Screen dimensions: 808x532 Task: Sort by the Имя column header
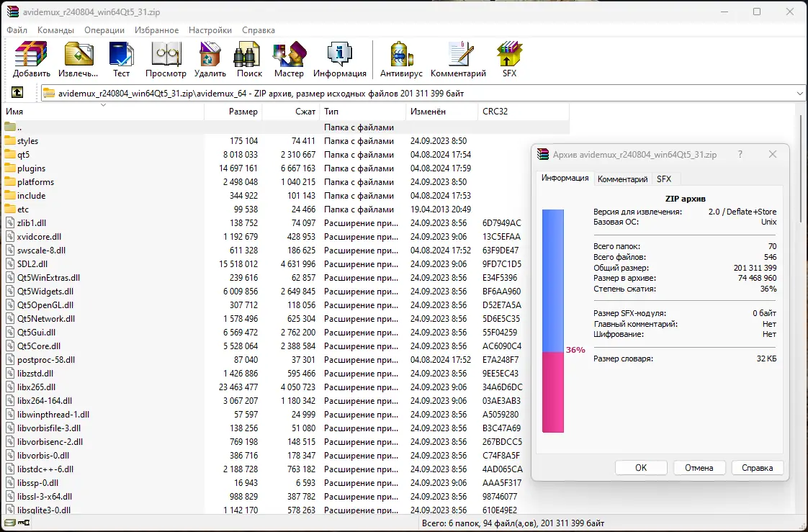pos(103,112)
